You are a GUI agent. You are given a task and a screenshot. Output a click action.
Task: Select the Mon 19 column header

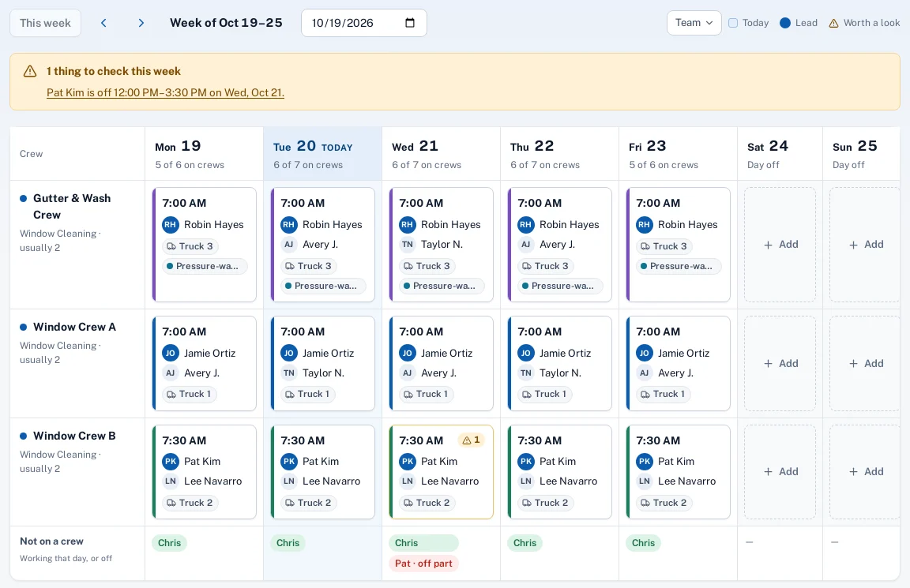point(205,154)
